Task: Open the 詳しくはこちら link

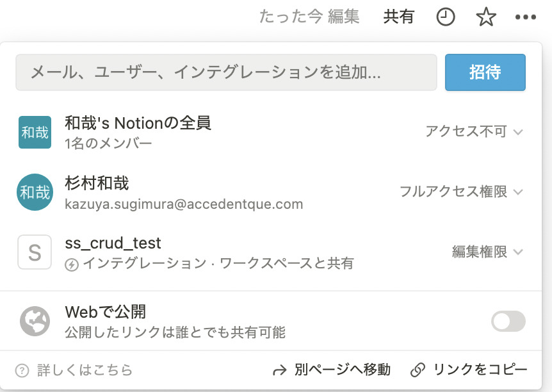Action: [85, 370]
